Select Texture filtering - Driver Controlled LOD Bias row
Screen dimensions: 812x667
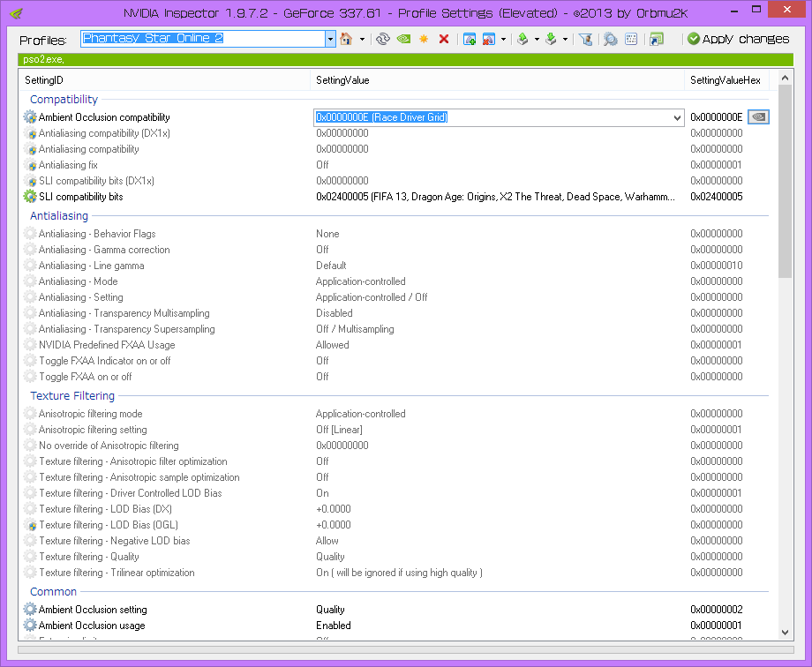(x=395, y=493)
